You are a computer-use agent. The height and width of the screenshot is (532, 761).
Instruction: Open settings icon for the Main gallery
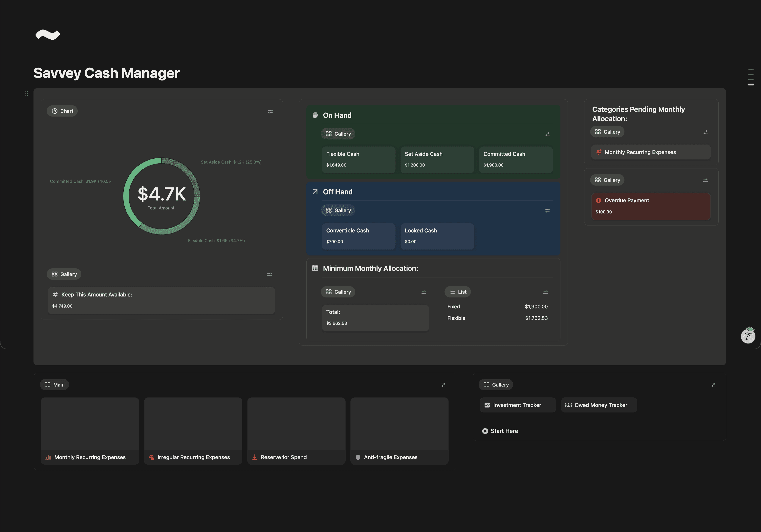pos(443,385)
